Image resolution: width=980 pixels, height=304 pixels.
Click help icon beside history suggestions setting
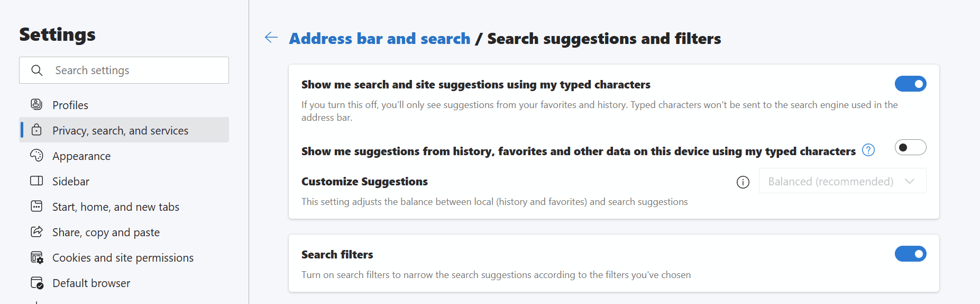pos(868,150)
